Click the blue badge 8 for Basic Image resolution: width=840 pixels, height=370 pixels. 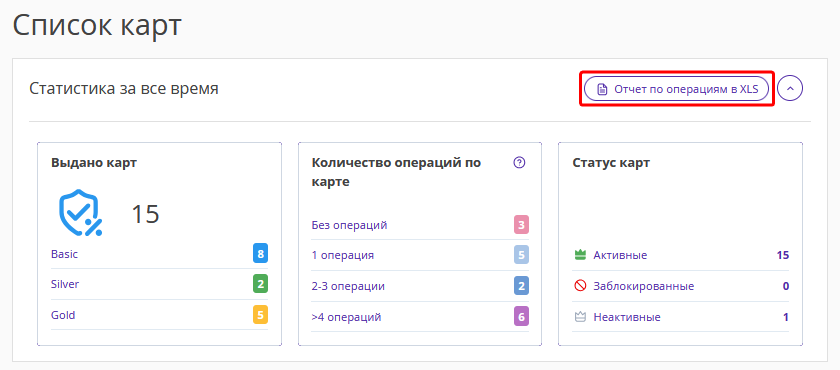(260, 254)
